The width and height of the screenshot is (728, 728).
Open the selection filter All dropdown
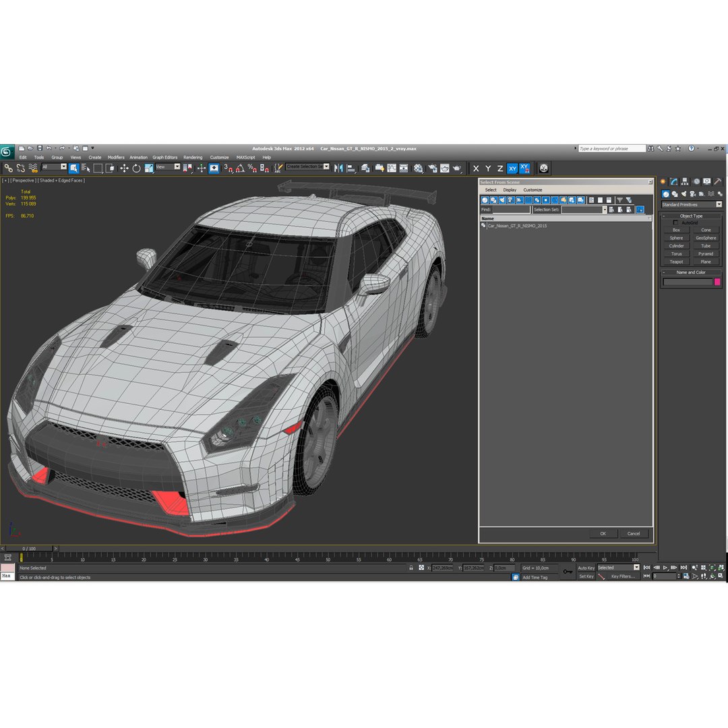[55, 166]
